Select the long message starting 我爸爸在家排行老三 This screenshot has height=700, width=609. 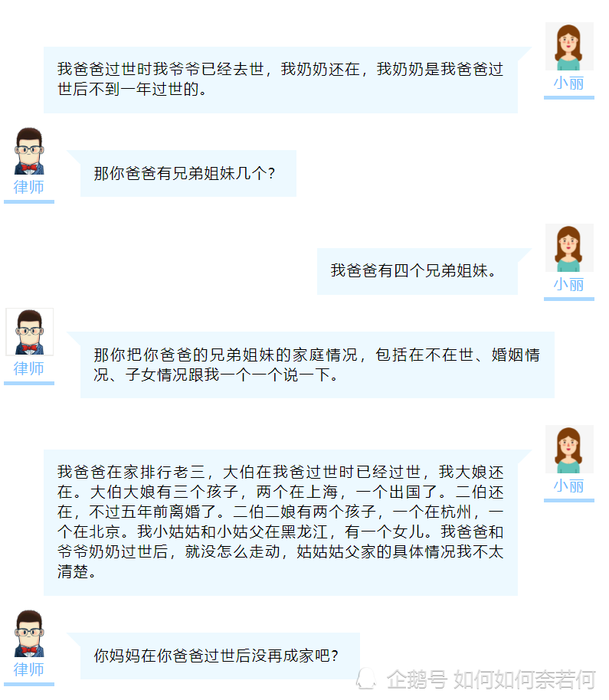[280, 522]
